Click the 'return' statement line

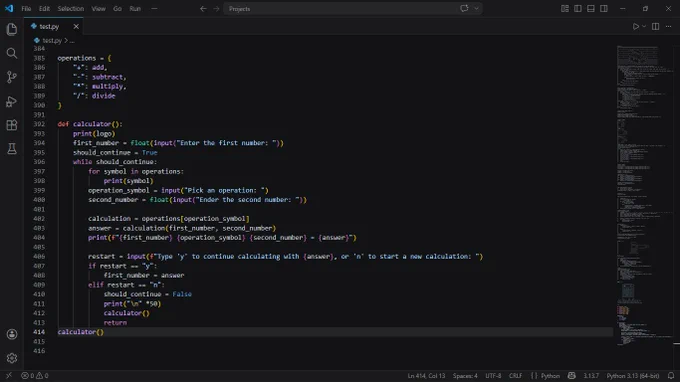115,323
